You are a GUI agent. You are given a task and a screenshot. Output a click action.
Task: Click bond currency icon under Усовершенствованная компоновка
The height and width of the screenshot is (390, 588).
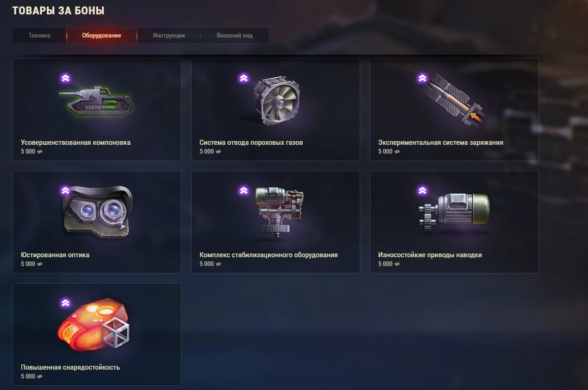click(x=40, y=152)
